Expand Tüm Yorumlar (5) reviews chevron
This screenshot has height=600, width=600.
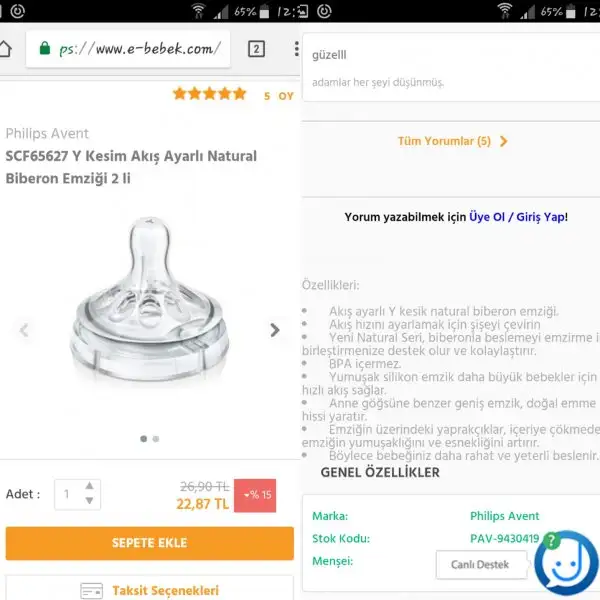pos(504,141)
